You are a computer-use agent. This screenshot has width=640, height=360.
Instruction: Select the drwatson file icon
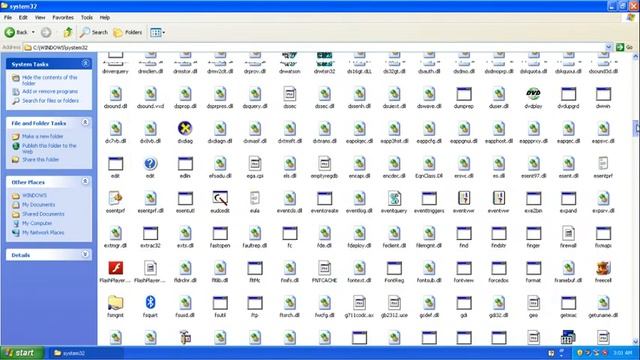289,59
